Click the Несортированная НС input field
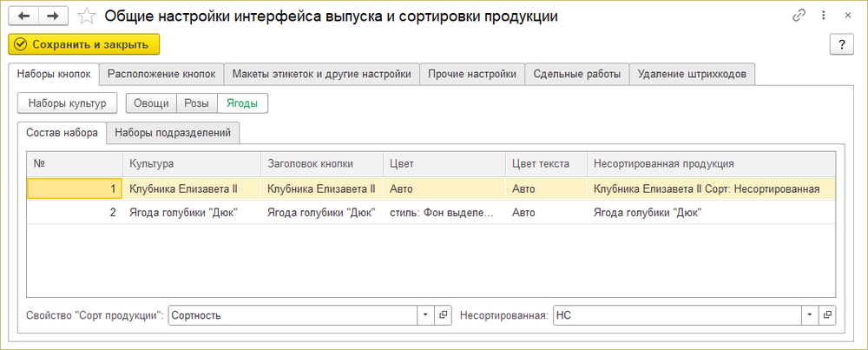Viewport: 868px width, 350px height. click(676, 315)
